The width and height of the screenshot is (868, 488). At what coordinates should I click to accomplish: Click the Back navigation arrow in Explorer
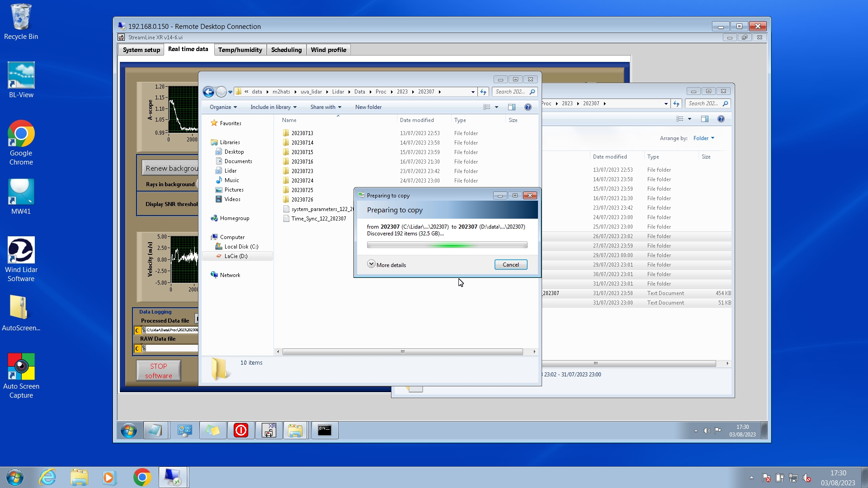208,92
